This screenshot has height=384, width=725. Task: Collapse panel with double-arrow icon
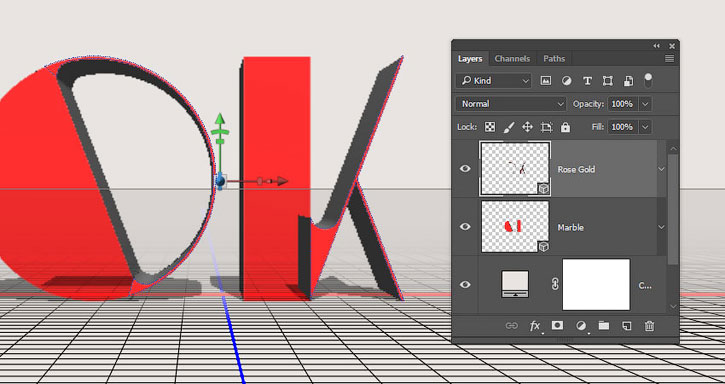pyautogui.click(x=657, y=46)
